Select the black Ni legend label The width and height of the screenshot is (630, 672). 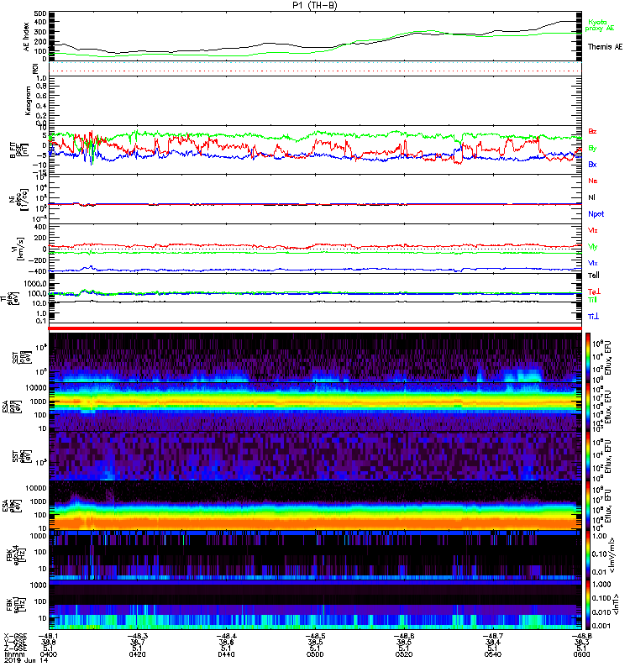tap(591, 197)
